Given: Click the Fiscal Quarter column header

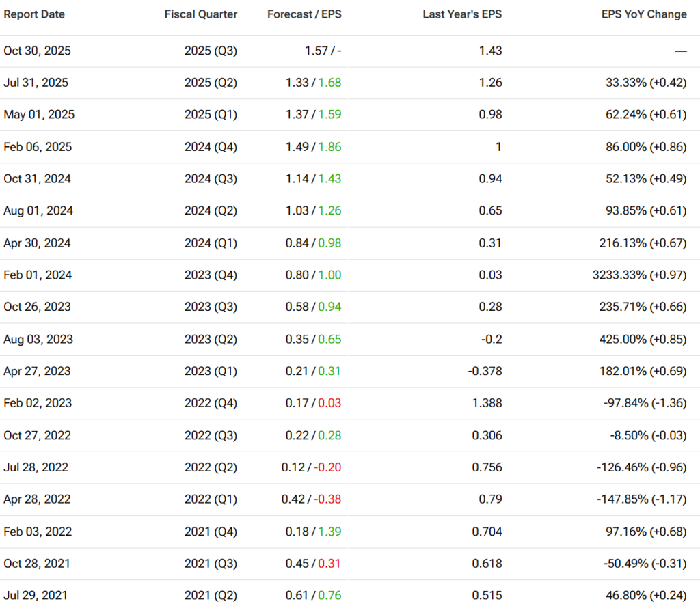Looking at the screenshot, I should click(201, 14).
